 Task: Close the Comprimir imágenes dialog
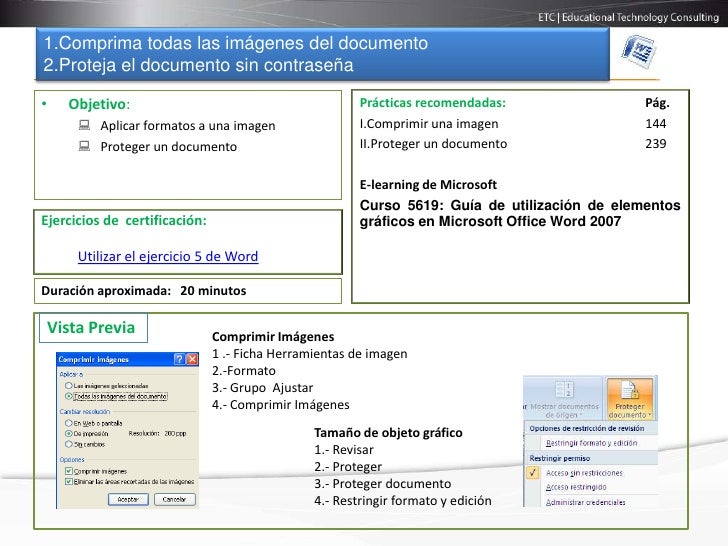point(192,359)
